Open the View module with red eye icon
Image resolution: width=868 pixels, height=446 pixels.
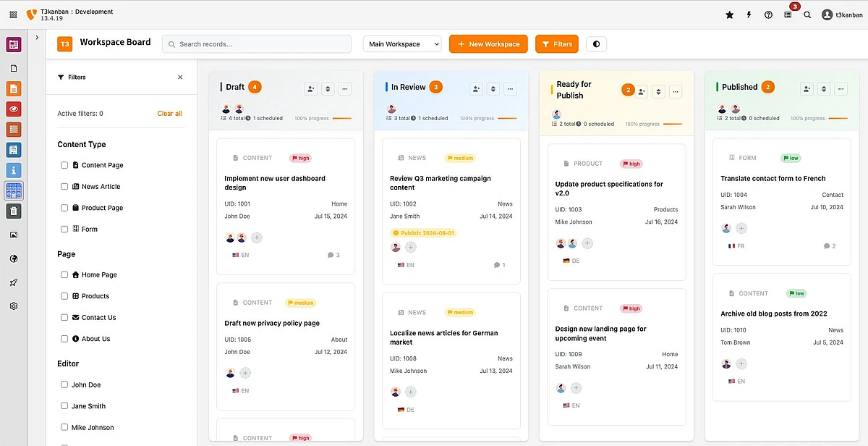pyautogui.click(x=14, y=109)
